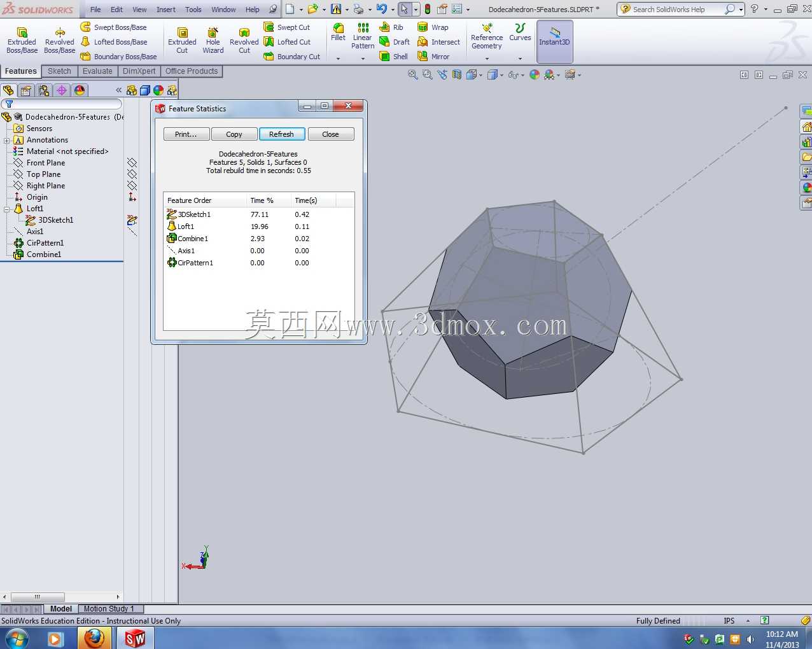Screen dimensions: 812x649
Task: Toggle Top Plane visibility in display pane
Action: click(132, 174)
